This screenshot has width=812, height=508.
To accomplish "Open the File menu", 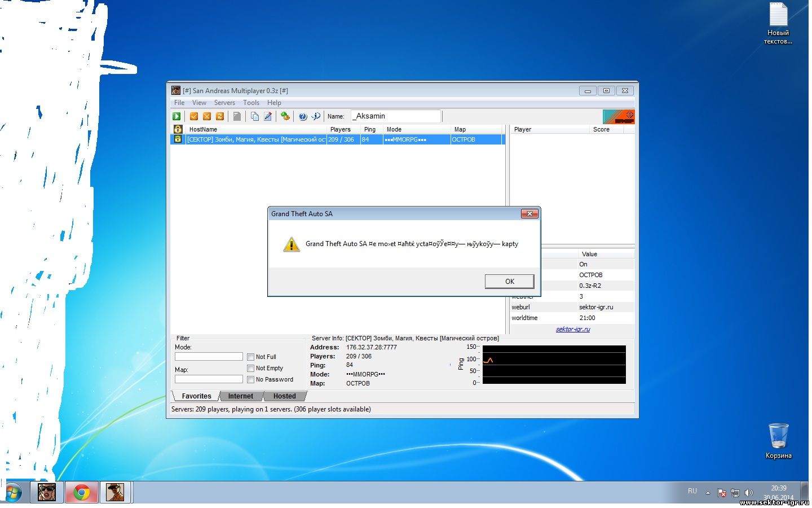I will [x=179, y=103].
